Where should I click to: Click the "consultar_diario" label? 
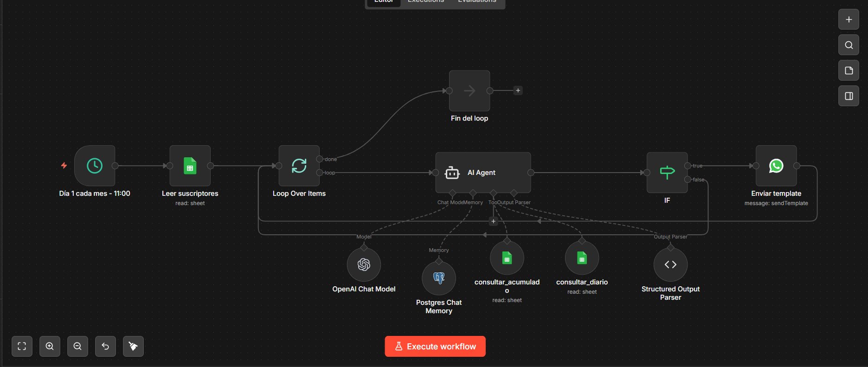coord(582,282)
